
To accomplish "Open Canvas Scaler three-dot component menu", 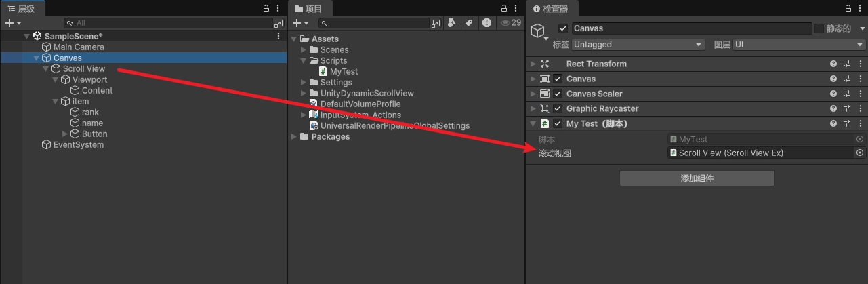I will pyautogui.click(x=860, y=94).
